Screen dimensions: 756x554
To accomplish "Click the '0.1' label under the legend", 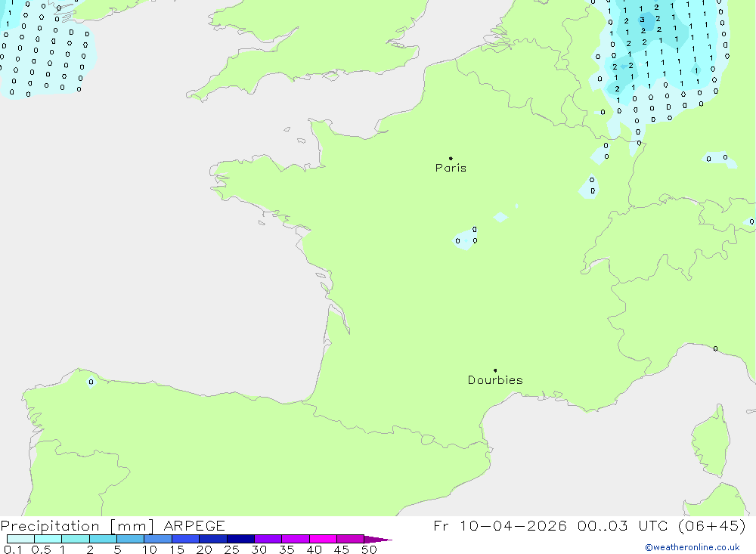I will [12, 549].
